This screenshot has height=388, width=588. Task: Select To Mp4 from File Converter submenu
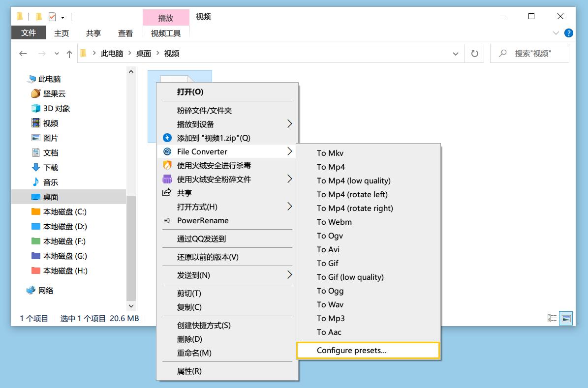click(329, 167)
